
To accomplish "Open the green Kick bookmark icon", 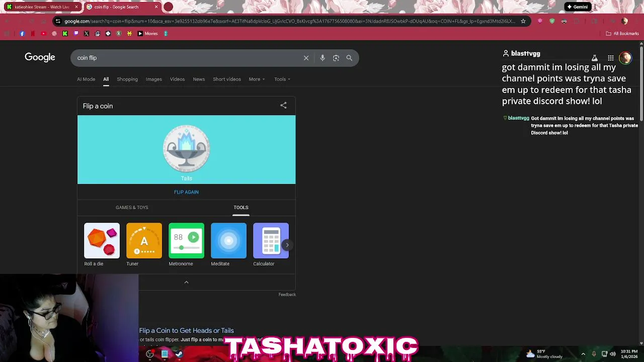I will (x=65, y=34).
